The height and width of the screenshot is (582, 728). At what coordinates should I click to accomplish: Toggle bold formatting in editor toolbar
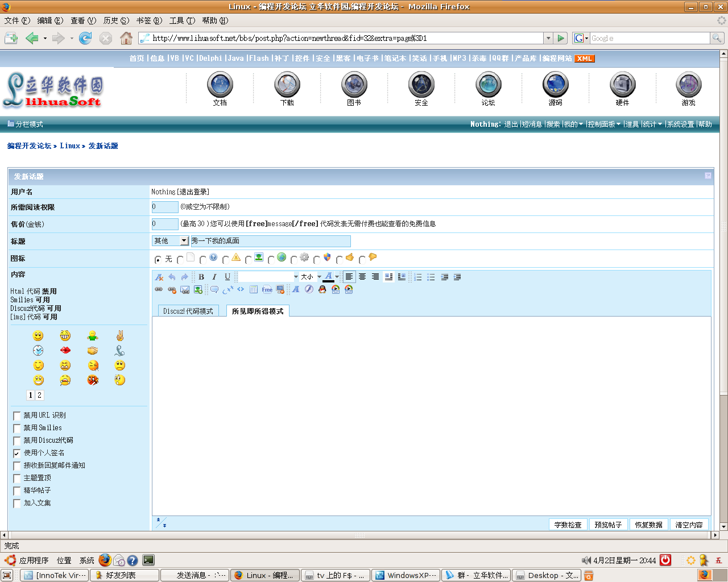click(x=201, y=277)
